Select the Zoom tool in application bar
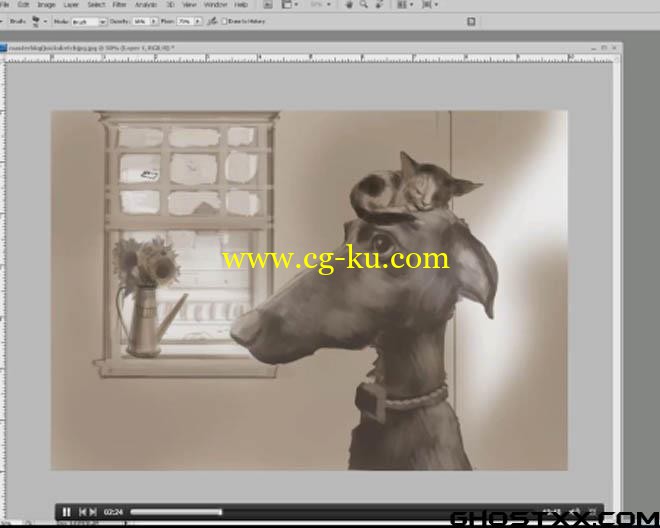The image size is (660, 528). point(364,5)
